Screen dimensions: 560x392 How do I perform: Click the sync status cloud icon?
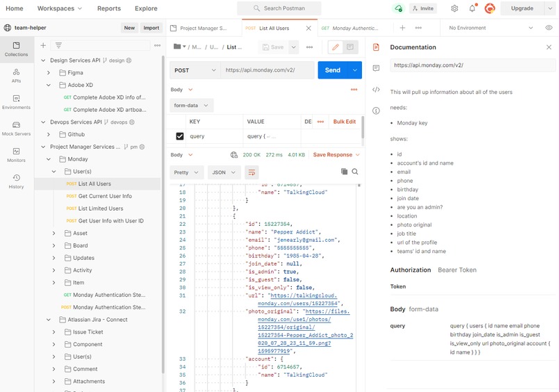[399, 8]
